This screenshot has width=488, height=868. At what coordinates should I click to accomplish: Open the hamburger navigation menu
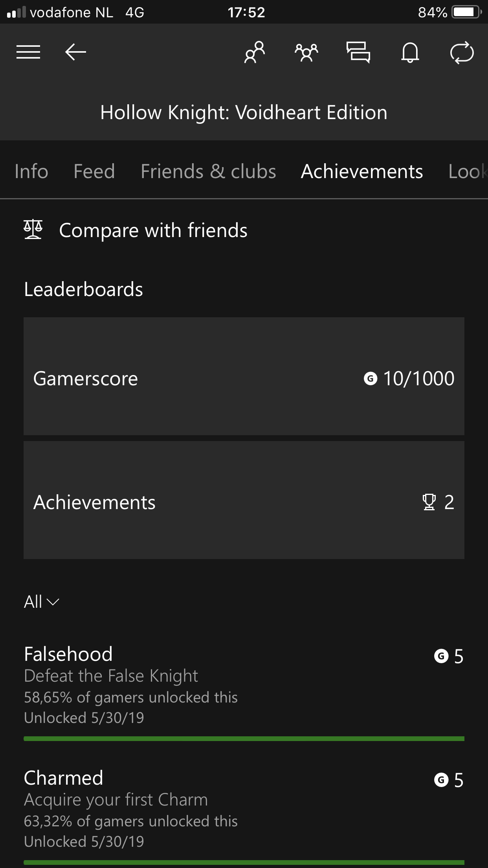28,52
